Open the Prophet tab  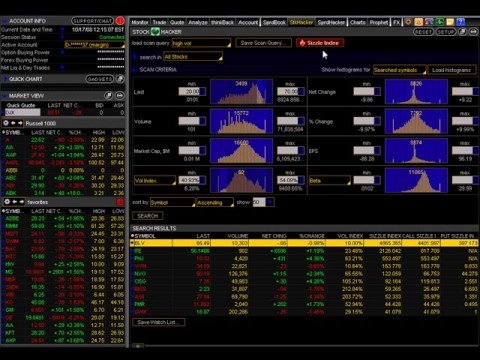coord(379,22)
